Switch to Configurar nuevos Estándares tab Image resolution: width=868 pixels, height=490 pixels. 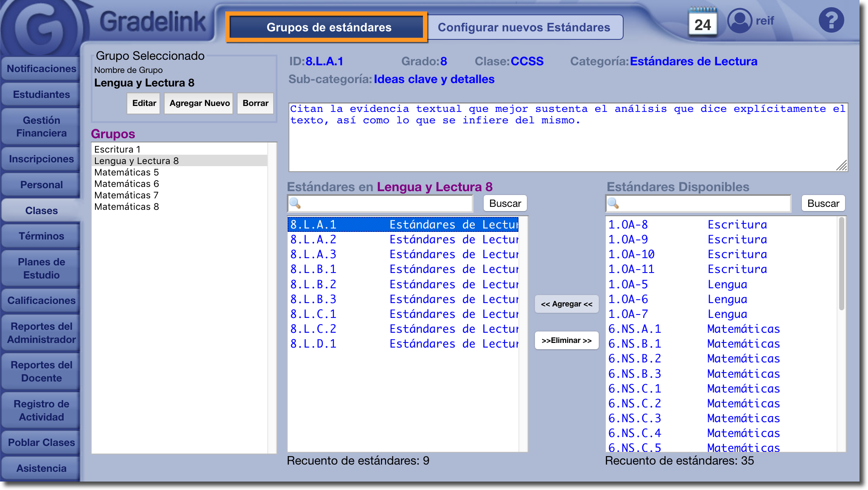(524, 28)
